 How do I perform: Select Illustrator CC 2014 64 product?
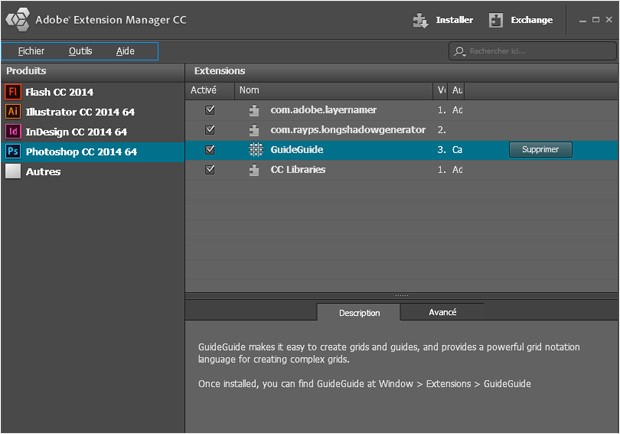pyautogui.click(x=93, y=112)
